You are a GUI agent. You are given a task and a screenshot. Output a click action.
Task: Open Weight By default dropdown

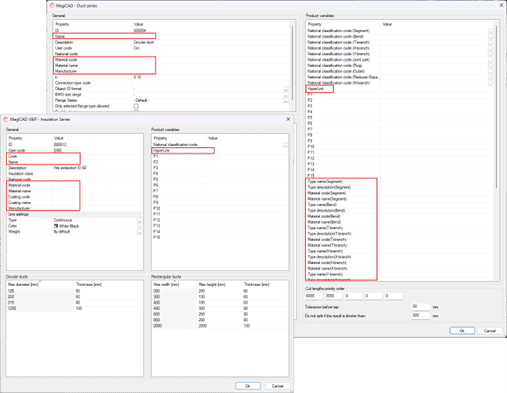coord(139,232)
